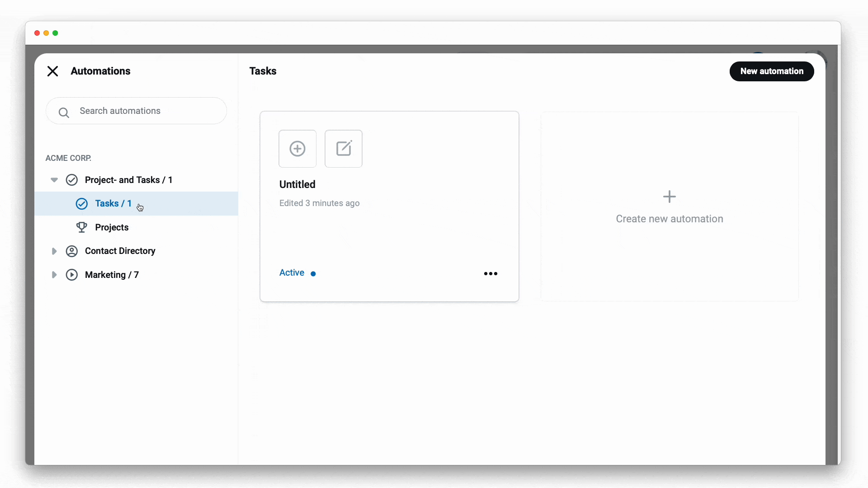Viewport: 868px width, 488px height.
Task: Click the New automation button
Action: 772,71
